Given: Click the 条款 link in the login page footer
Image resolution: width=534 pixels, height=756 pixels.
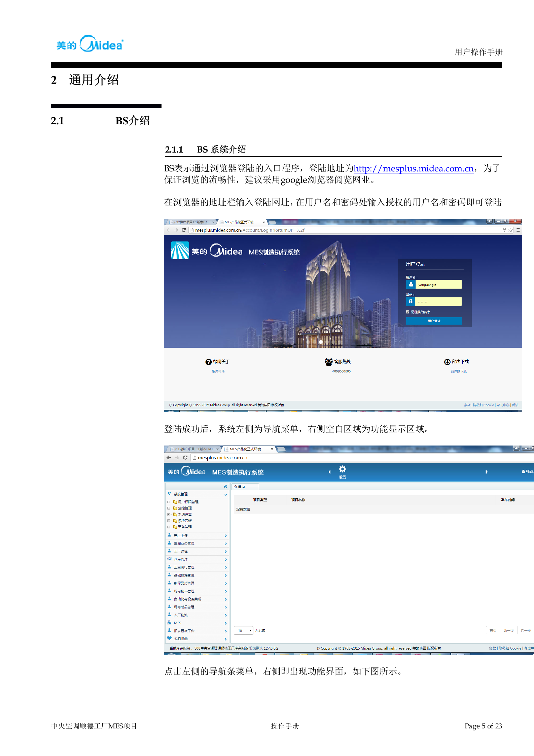Looking at the screenshot, I should 467,405.
